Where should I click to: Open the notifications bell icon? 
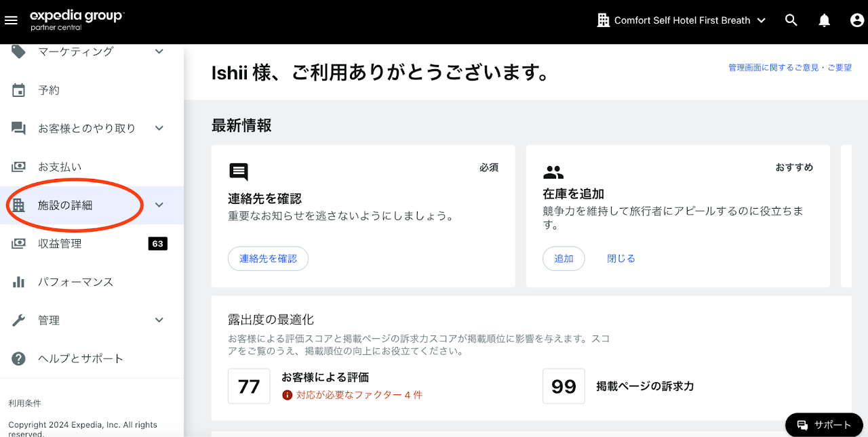[825, 20]
